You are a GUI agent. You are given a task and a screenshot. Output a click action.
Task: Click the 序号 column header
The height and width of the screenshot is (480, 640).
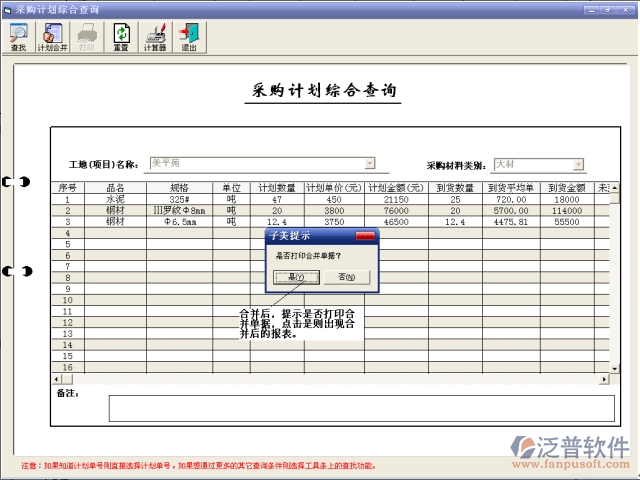(x=68, y=188)
